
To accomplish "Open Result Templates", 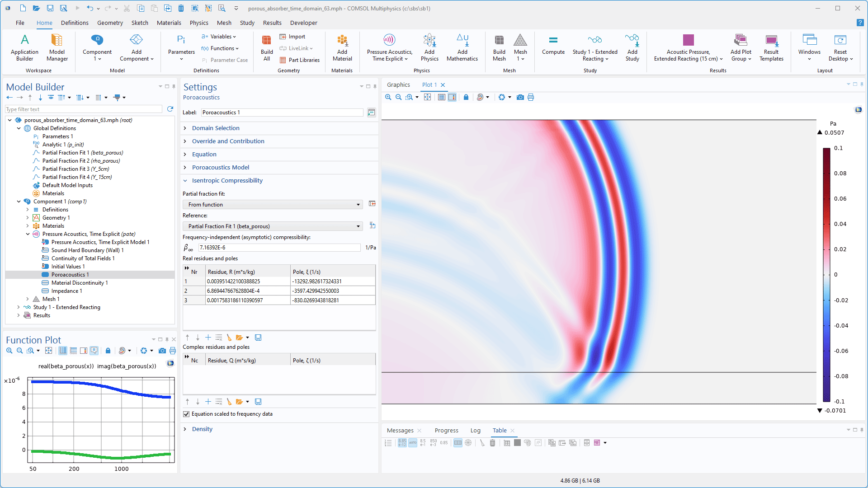I will [771, 47].
